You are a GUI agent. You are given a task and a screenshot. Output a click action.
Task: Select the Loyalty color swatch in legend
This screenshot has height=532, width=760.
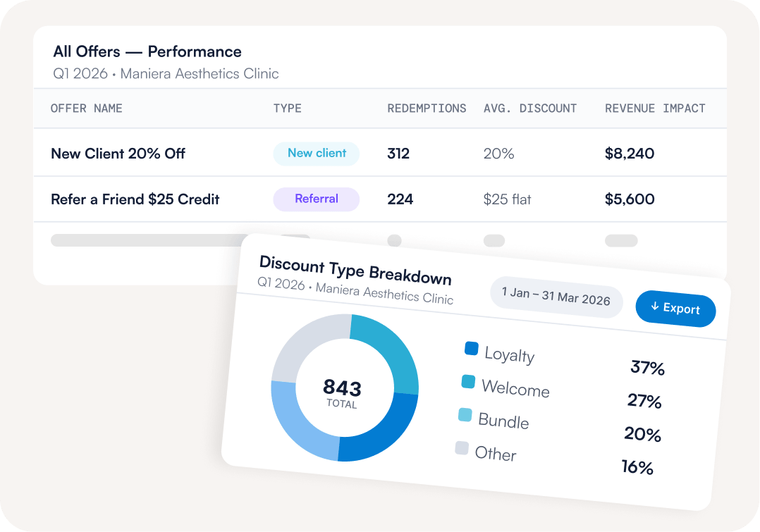point(471,348)
